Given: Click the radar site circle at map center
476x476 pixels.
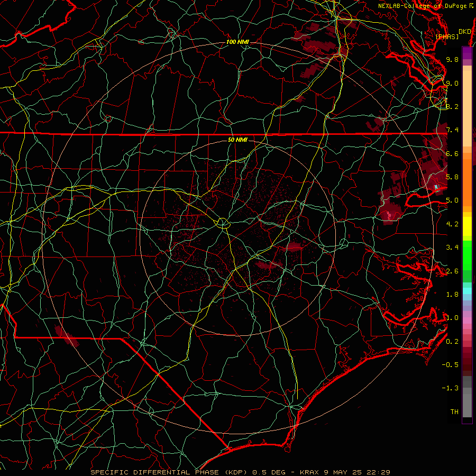Looking at the screenshot, I should (223, 223).
